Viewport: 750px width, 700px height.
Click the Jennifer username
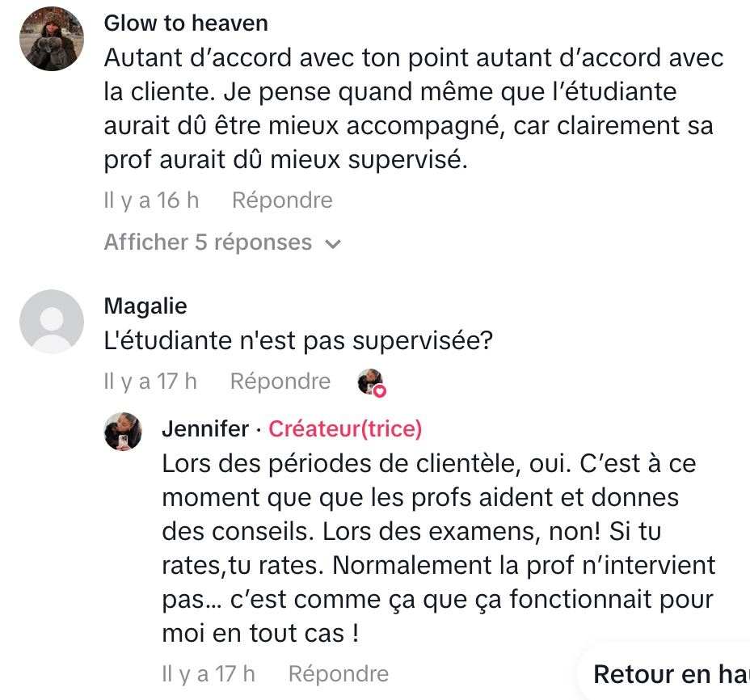(205, 429)
